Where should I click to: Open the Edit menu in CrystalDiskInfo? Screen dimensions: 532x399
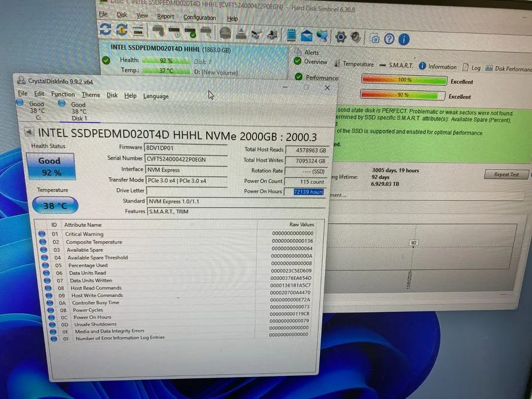click(39, 93)
